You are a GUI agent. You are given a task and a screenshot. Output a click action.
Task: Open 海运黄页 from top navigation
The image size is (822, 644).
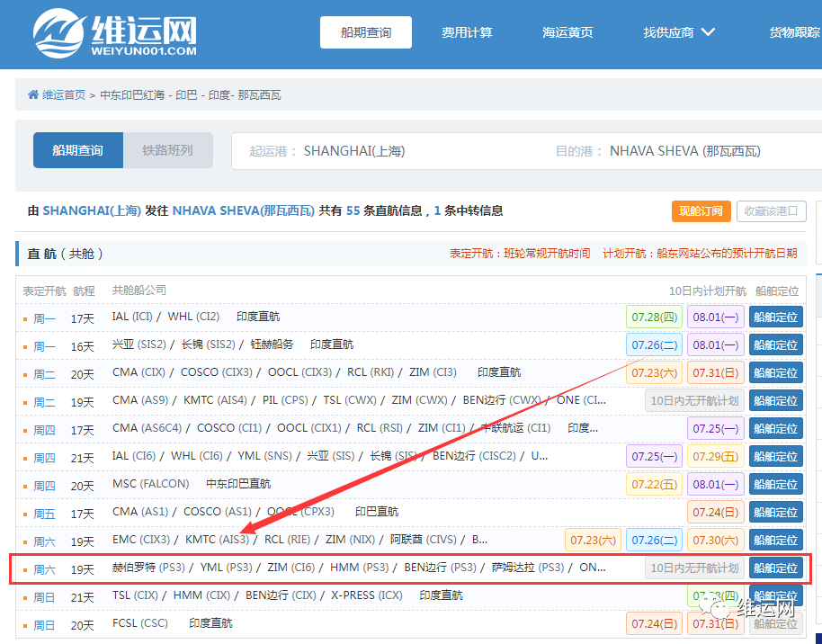tap(567, 31)
